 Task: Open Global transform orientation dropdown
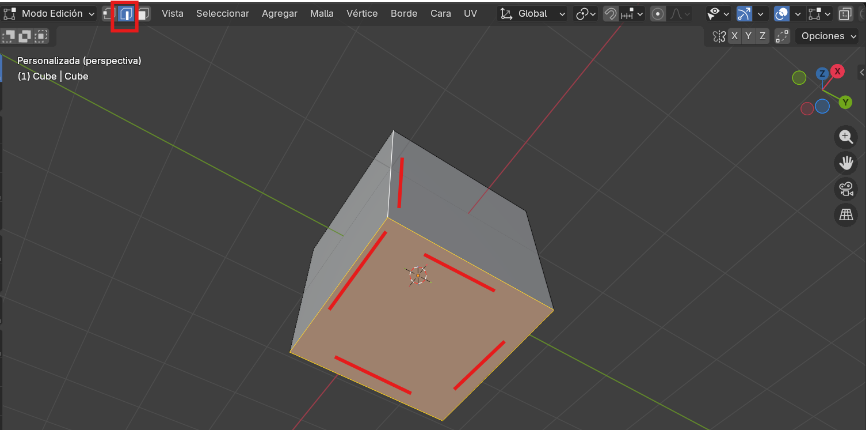(x=534, y=14)
